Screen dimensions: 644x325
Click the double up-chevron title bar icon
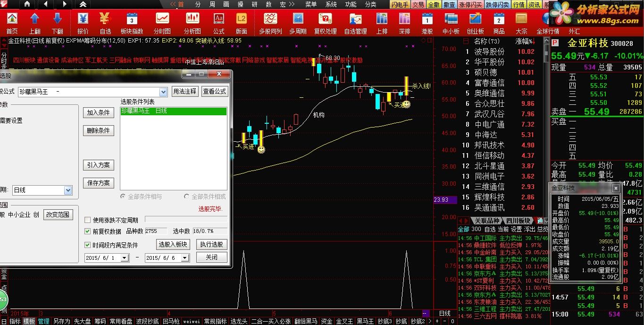(x=83, y=4)
